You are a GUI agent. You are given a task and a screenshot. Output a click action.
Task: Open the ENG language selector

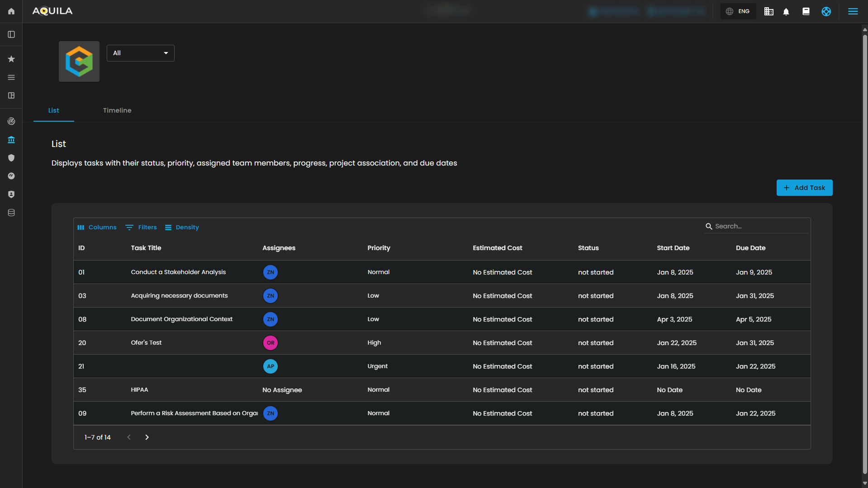[x=738, y=11]
